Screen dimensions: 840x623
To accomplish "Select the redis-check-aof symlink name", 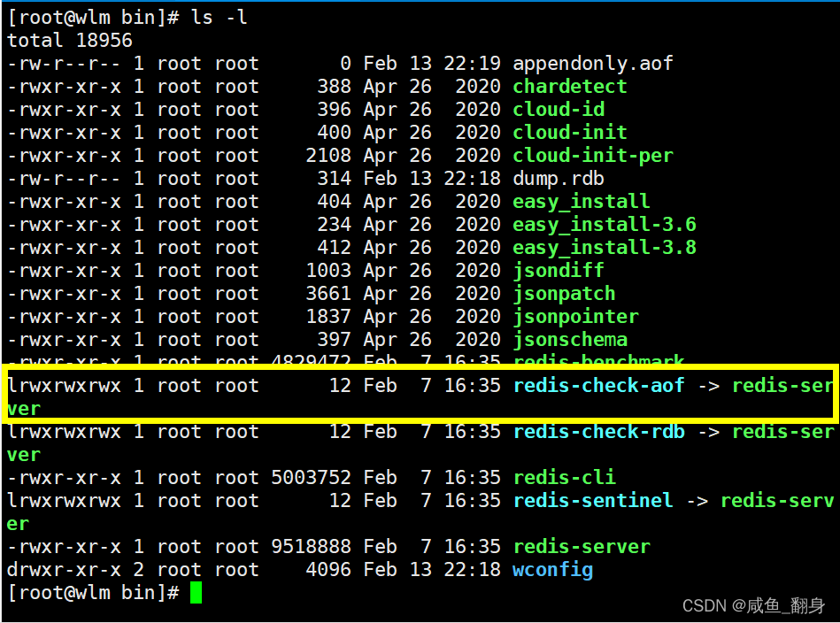I will click(598, 386).
